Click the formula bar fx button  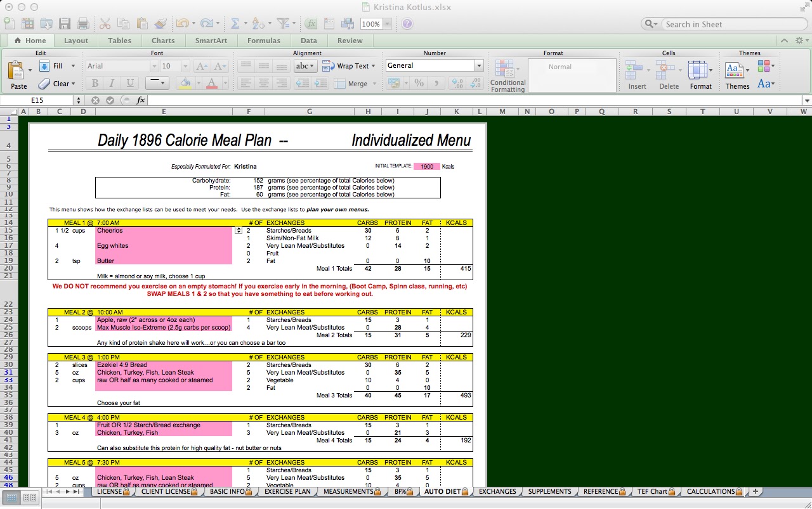(140, 100)
